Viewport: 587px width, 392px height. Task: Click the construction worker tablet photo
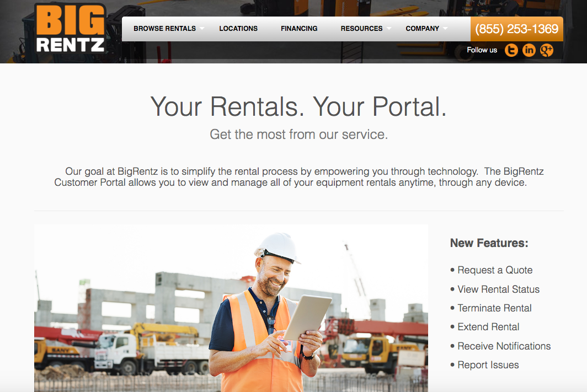[x=231, y=308]
